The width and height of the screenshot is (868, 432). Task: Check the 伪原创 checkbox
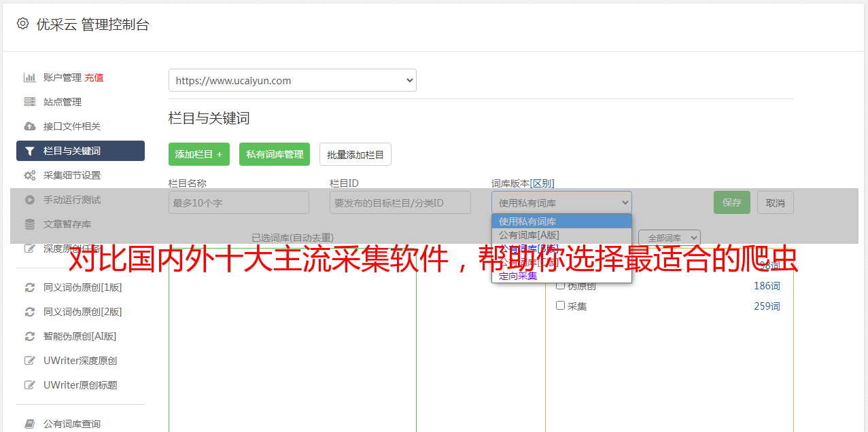[561, 286]
